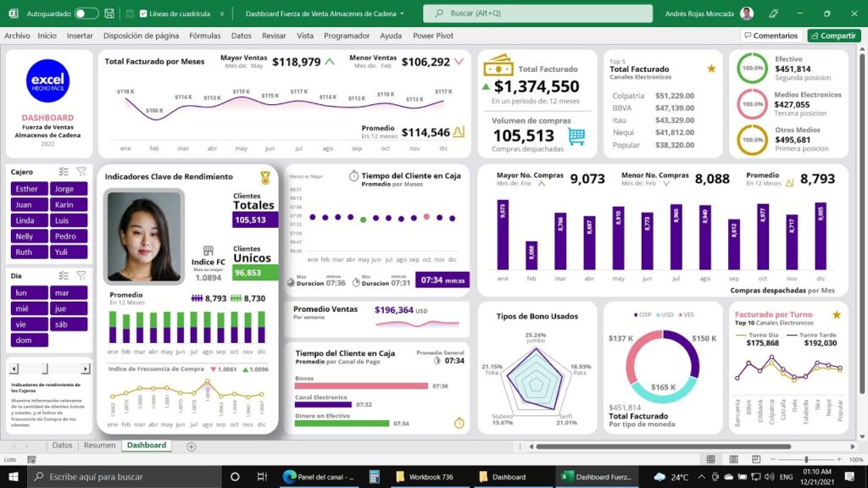Viewport: 868px width, 488px height.
Task: Switch to the Resumen sheet tab
Action: point(99,446)
